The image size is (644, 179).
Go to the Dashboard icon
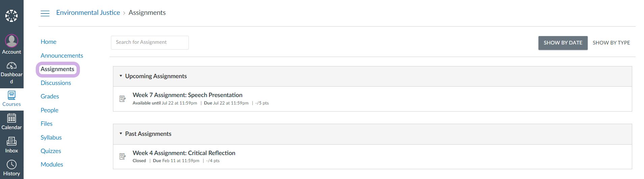pyautogui.click(x=11, y=66)
